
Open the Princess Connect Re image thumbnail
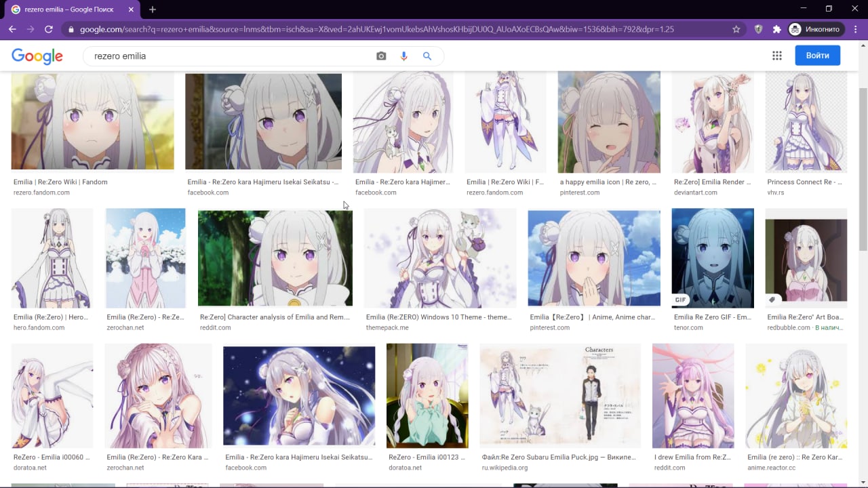(x=806, y=122)
